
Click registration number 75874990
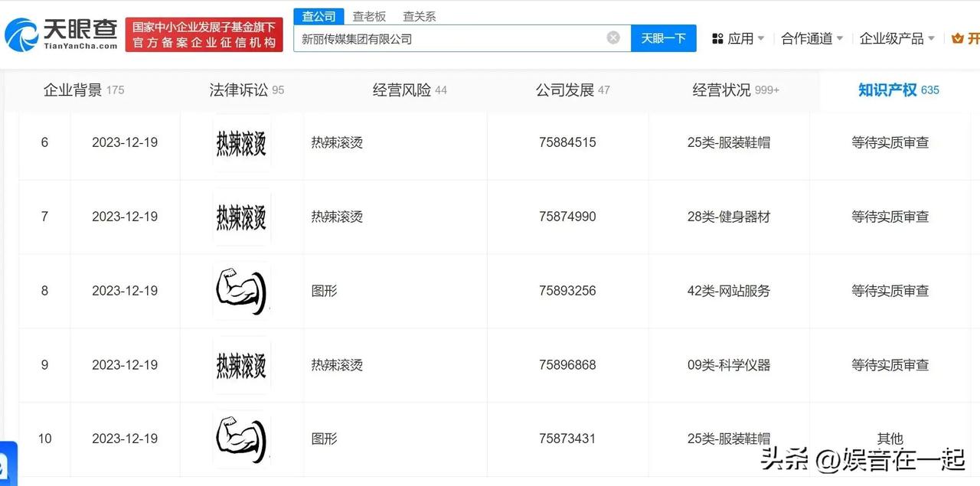[x=567, y=217]
